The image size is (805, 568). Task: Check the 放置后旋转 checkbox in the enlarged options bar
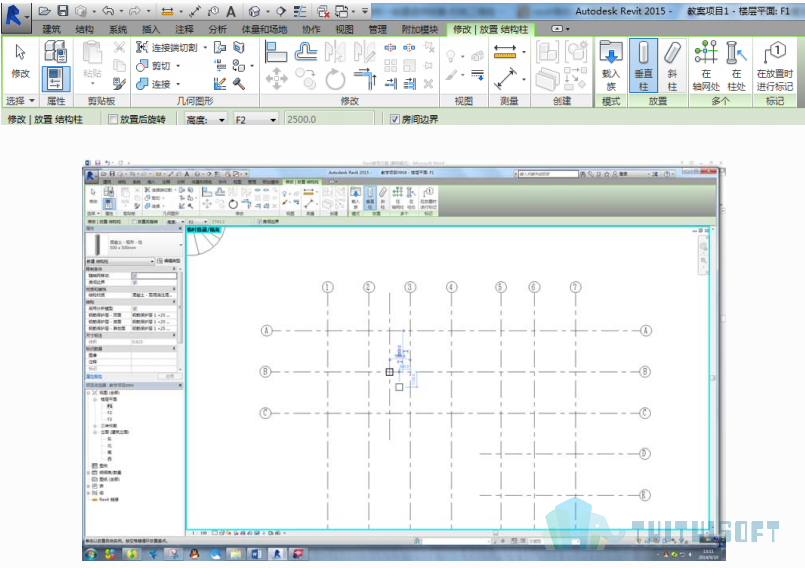point(113,119)
